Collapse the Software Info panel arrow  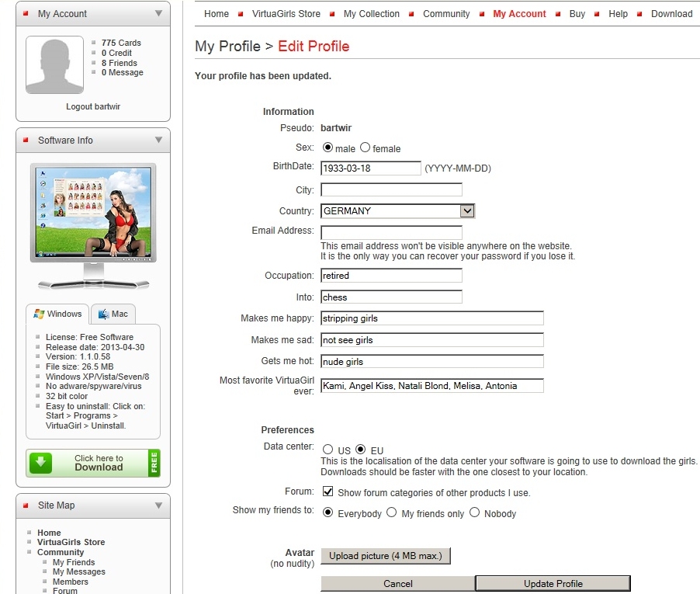(158, 140)
